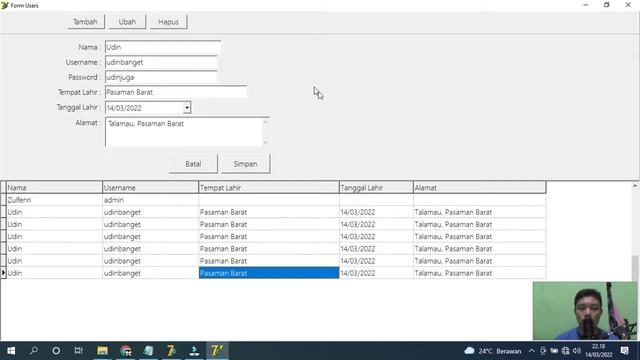Click the Batal button

(193, 164)
